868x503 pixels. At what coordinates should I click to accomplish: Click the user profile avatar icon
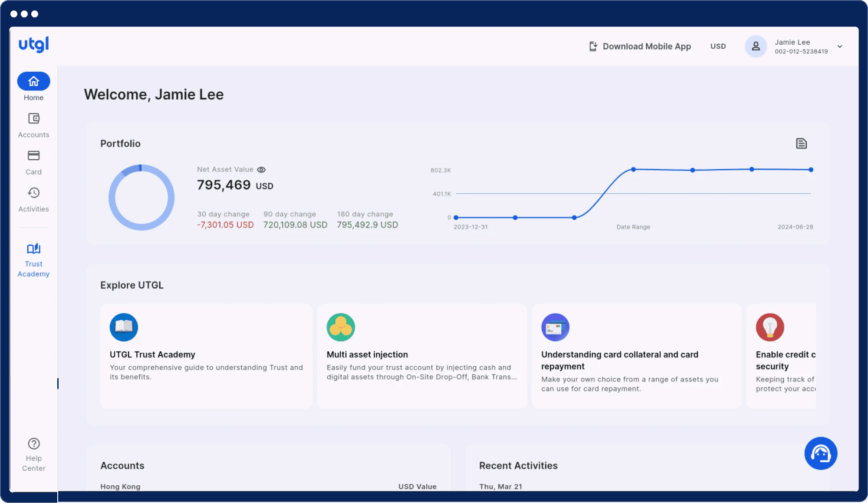coord(756,46)
